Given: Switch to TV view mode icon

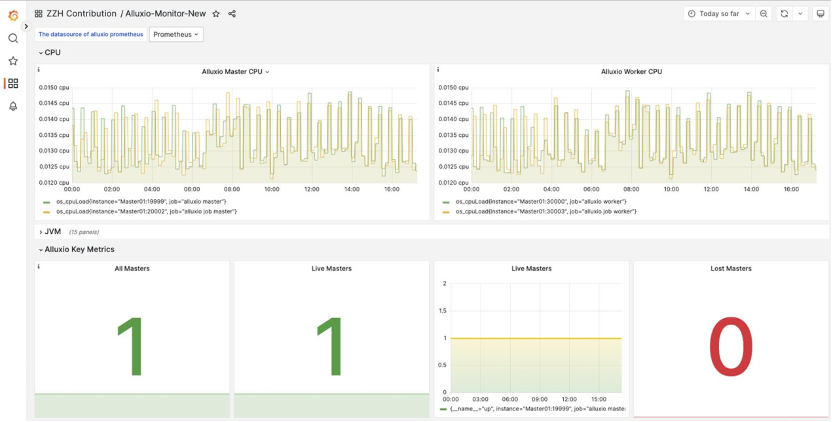Looking at the screenshot, I should (x=820, y=14).
